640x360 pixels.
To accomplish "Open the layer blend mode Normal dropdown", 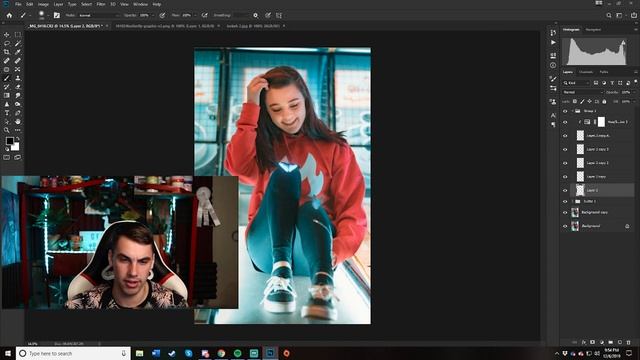I will pyautogui.click(x=582, y=92).
